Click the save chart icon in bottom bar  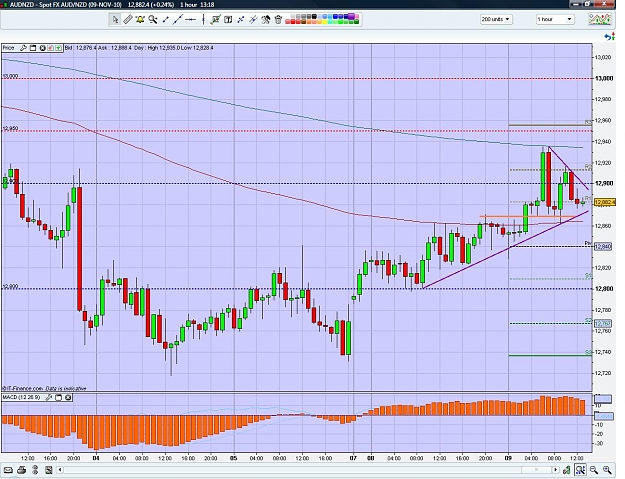point(49,470)
